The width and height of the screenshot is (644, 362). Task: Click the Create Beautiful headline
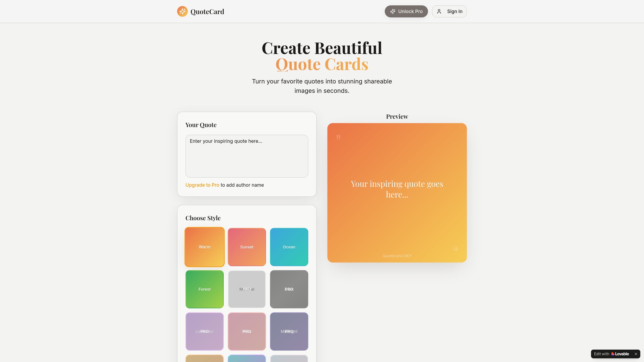[322, 48]
